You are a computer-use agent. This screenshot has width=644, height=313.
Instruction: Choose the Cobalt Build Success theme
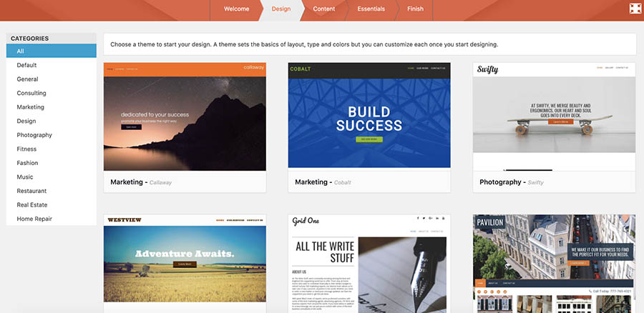[x=369, y=116]
